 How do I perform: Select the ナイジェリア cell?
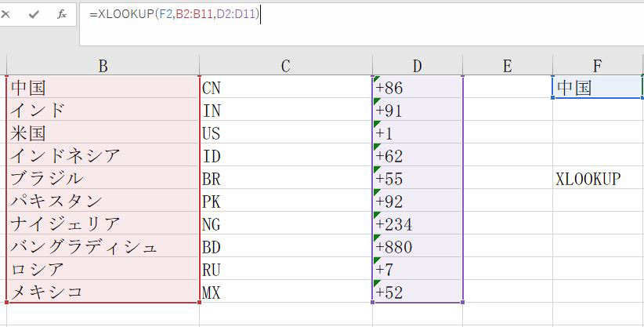(x=103, y=224)
